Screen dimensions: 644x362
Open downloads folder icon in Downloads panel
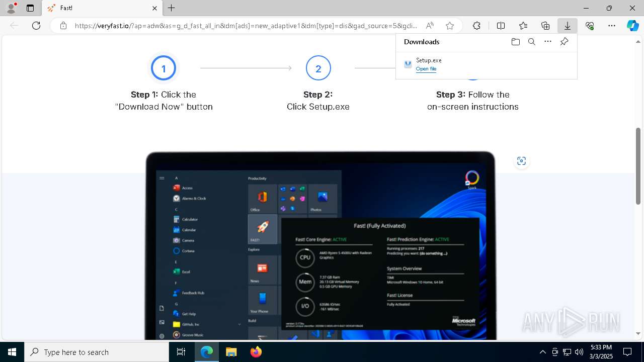(x=516, y=42)
